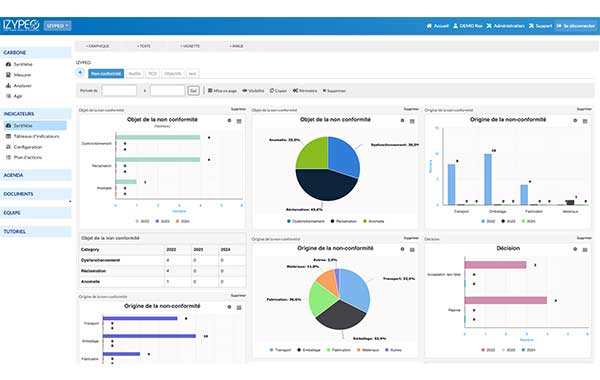
Task: Open Configuration under INDICATEURS
Action: 24,147
